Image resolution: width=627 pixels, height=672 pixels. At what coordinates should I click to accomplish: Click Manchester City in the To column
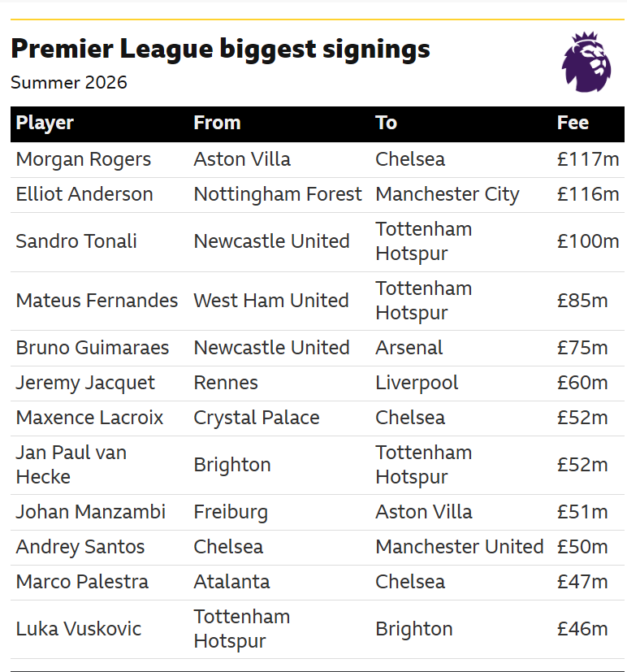pos(448,194)
